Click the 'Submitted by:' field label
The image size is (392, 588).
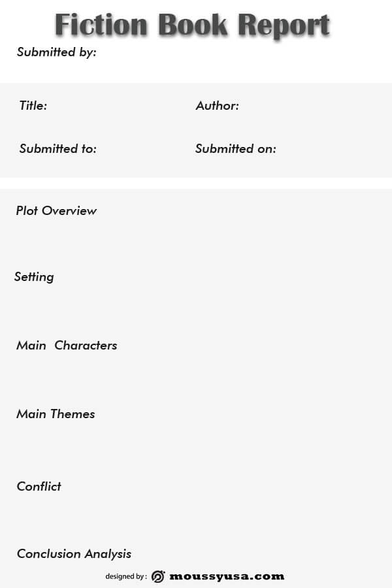57,52
